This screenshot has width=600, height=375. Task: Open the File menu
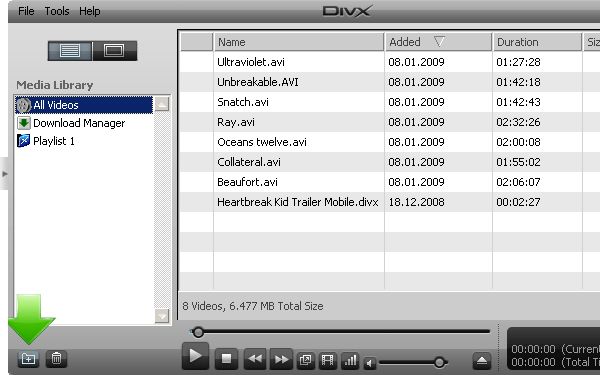[26, 11]
